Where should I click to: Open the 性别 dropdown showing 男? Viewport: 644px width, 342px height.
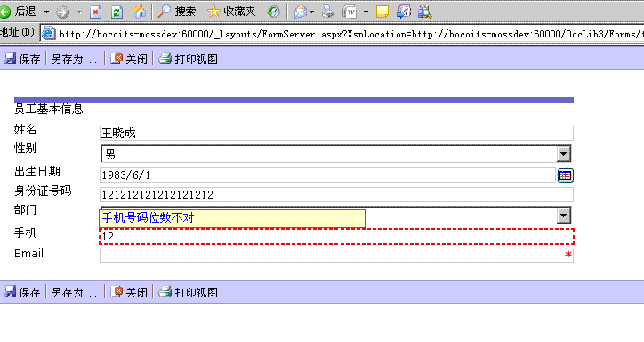(336, 154)
